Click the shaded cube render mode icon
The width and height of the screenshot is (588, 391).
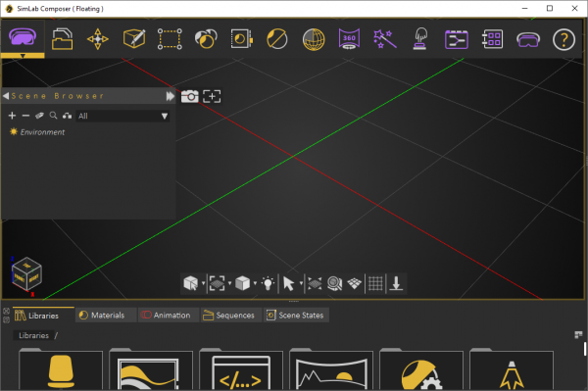click(x=242, y=283)
